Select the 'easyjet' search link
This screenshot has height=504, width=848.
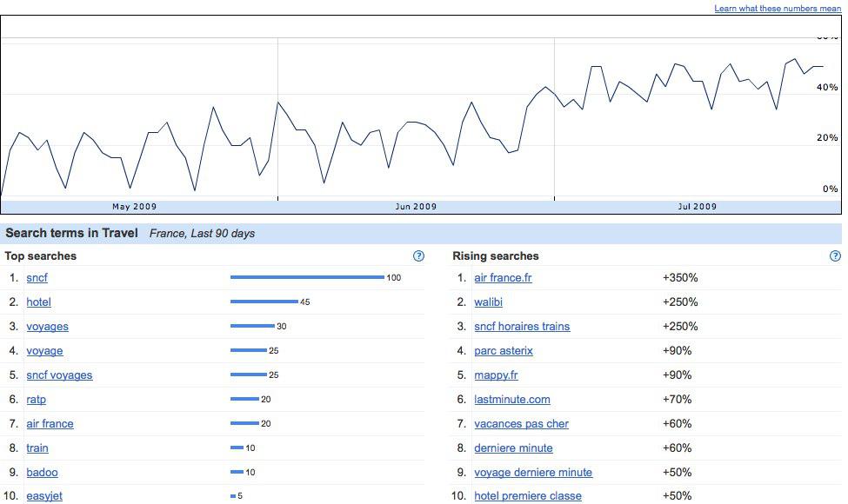pyautogui.click(x=44, y=496)
